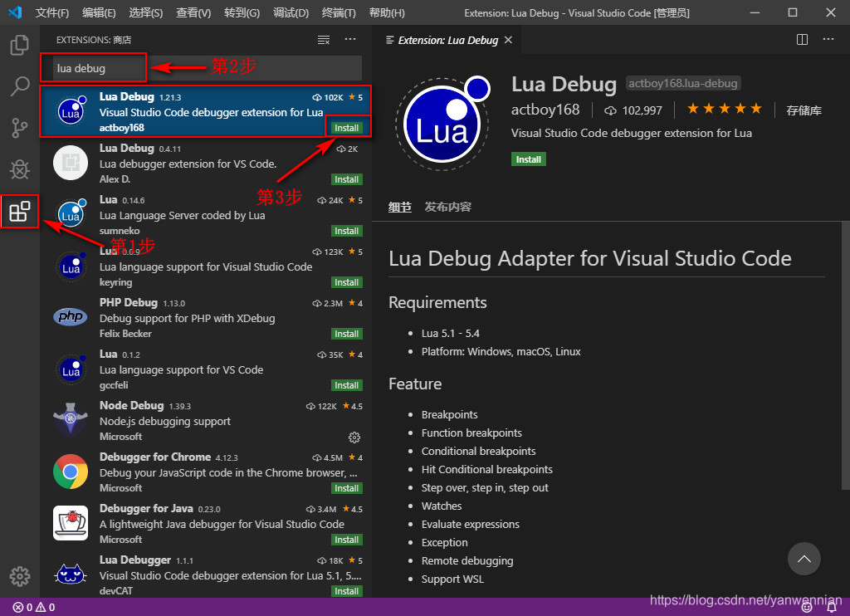Click details page vertical scrollbar

(846, 356)
